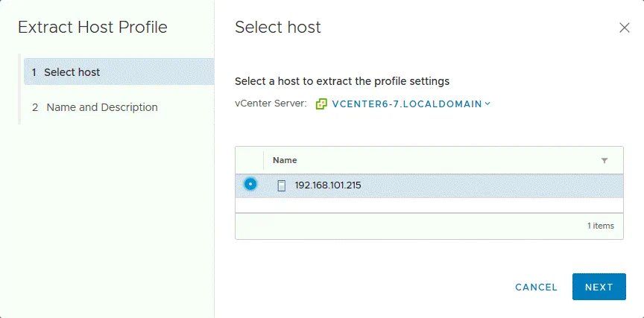This screenshot has width=644, height=318.
Task: Expand the vCenter Server dropdown chevron
Action: click(x=487, y=104)
